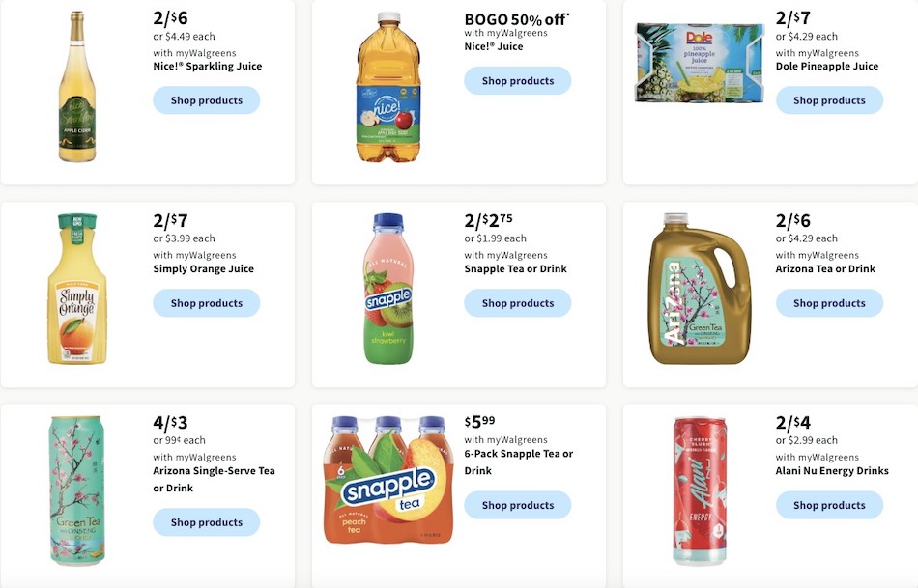Click Shop products for Snapple Tea or Drink
The height and width of the screenshot is (588, 918).
tap(518, 302)
